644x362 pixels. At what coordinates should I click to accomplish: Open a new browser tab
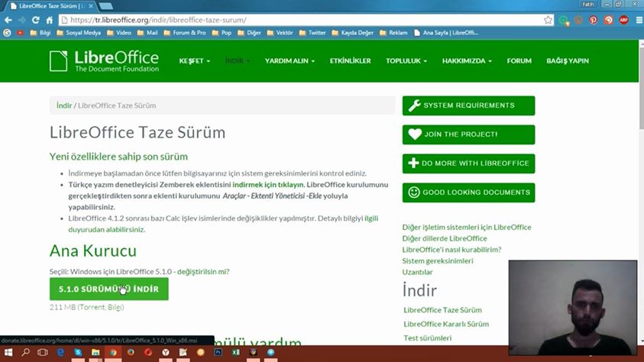106,6
